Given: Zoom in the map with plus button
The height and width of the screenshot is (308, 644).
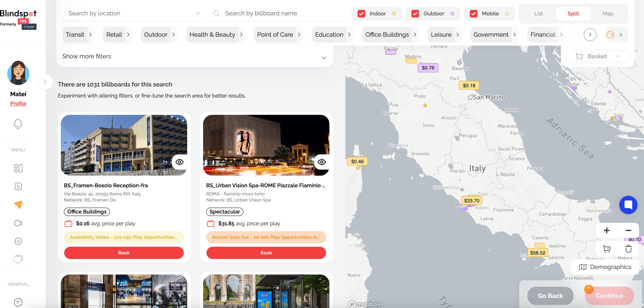Looking at the screenshot, I should click(x=607, y=230).
